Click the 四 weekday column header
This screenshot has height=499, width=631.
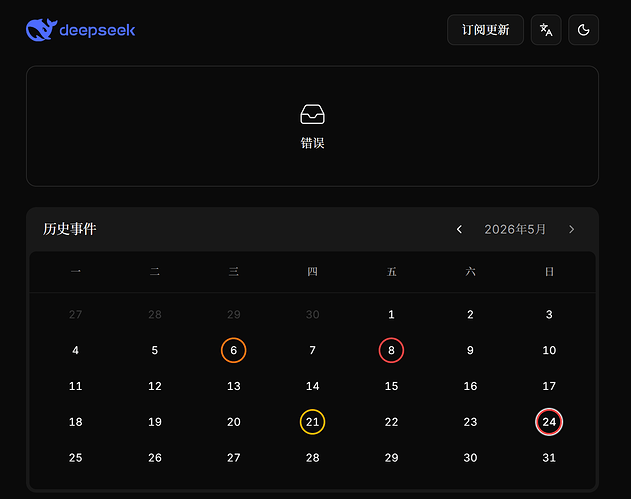tap(312, 272)
